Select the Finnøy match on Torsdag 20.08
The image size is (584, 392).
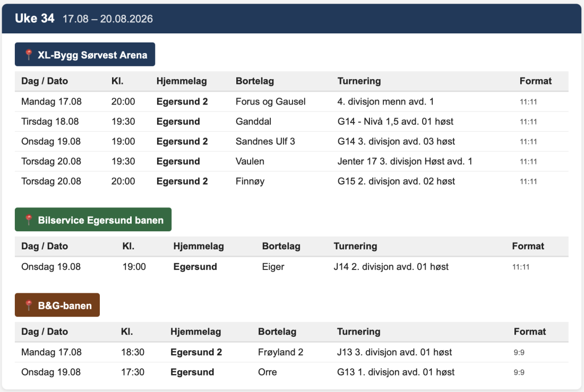[291, 181]
